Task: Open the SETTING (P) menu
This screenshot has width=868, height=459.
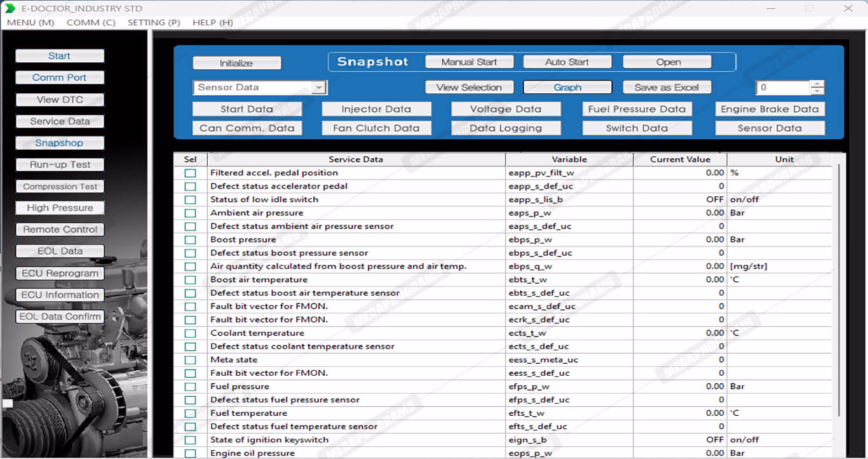Action: pos(154,22)
